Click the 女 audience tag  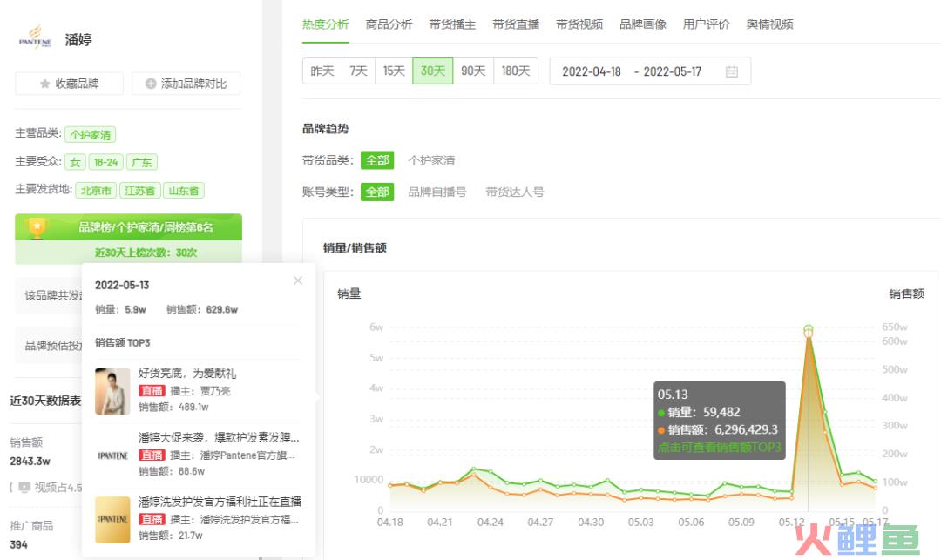pyautogui.click(x=75, y=162)
